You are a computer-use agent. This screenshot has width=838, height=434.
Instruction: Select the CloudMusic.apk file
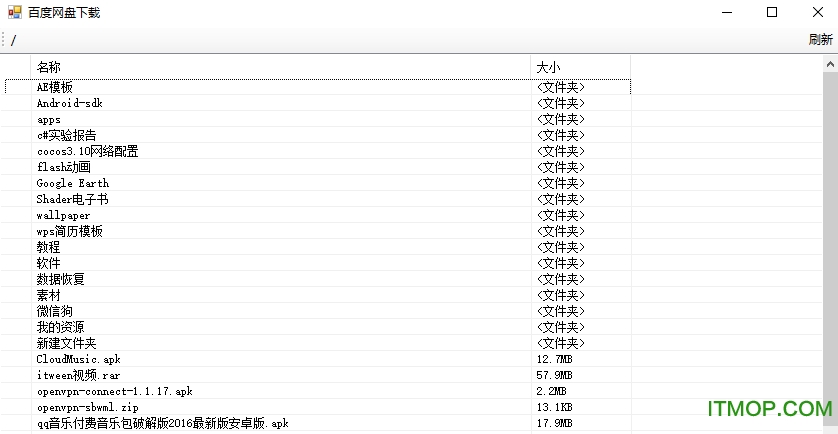(x=79, y=359)
